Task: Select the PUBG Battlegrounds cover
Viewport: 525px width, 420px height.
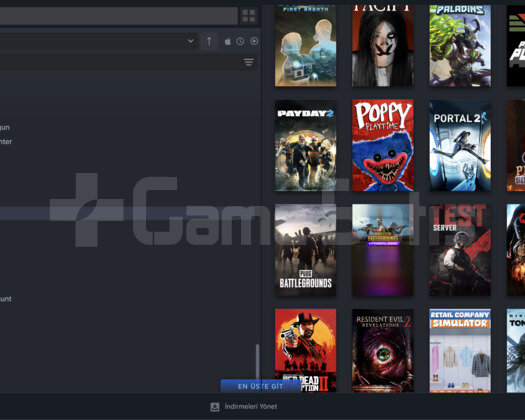Action: point(305,250)
